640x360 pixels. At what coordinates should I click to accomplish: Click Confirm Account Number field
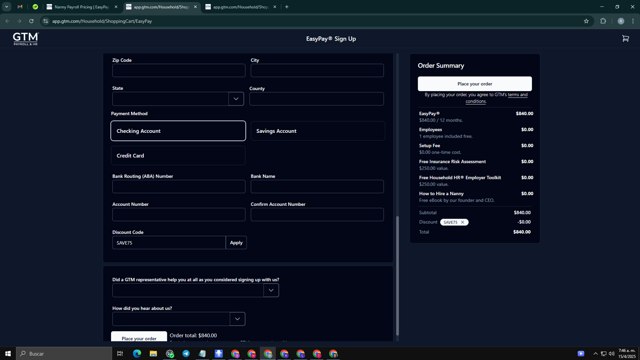click(x=317, y=215)
